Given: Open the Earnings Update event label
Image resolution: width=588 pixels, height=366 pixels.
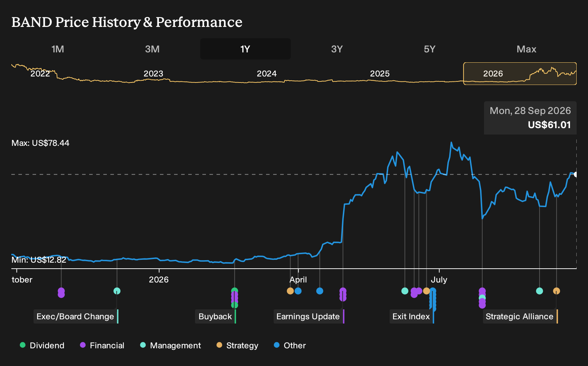Looking at the screenshot, I should (x=309, y=316).
